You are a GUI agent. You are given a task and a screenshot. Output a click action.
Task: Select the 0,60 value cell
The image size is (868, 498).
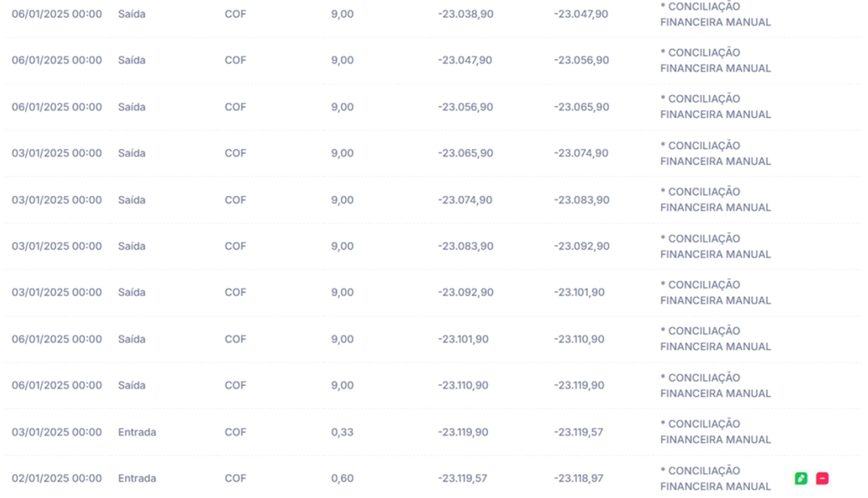click(342, 478)
